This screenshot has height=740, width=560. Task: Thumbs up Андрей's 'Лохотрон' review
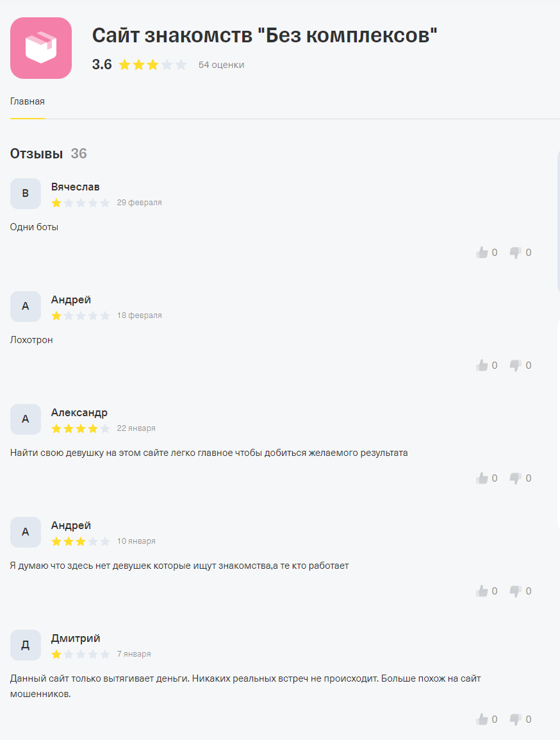[x=482, y=366]
